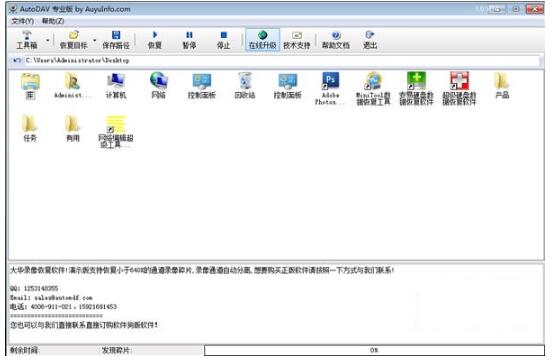Expand the 工具箱 dropdown arrow
557x362 pixels.
(x=48, y=40)
